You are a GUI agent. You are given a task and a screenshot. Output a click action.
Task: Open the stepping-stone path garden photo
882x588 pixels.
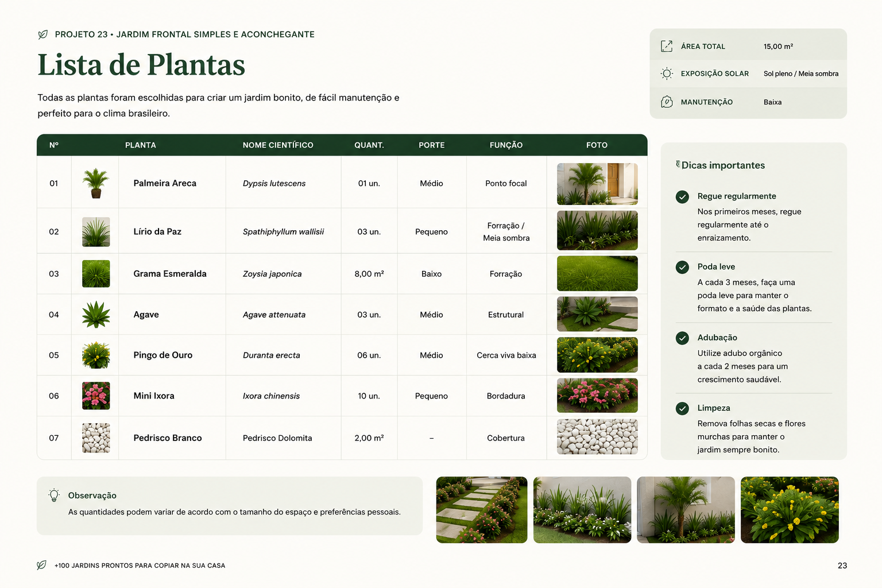(482, 510)
